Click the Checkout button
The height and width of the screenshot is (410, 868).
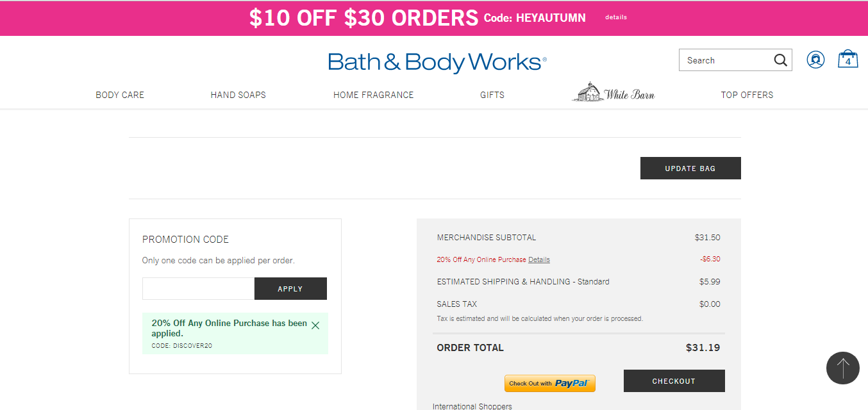pyautogui.click(x=674, y=381)
